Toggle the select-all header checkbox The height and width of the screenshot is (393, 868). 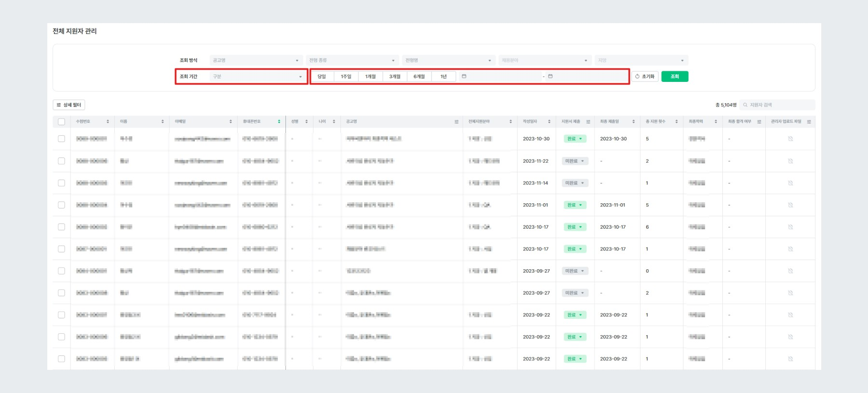tap(61, 122)
